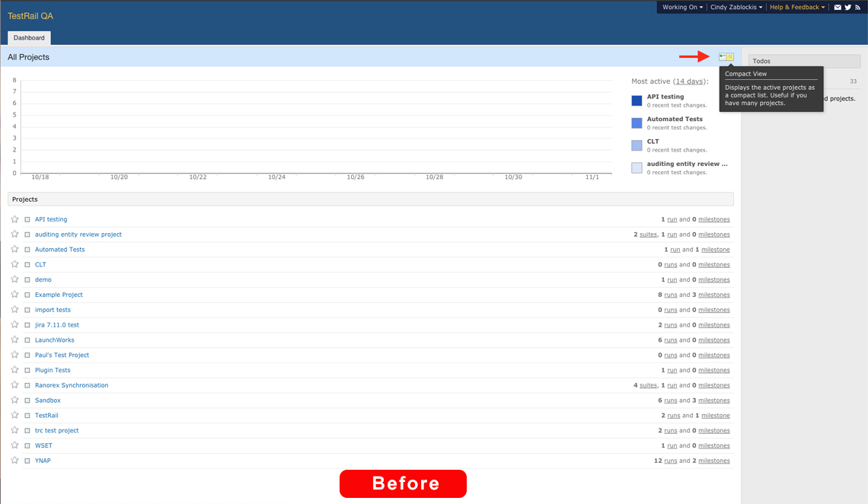Click the small square icon beside TestRail project

tap(27, 416)
